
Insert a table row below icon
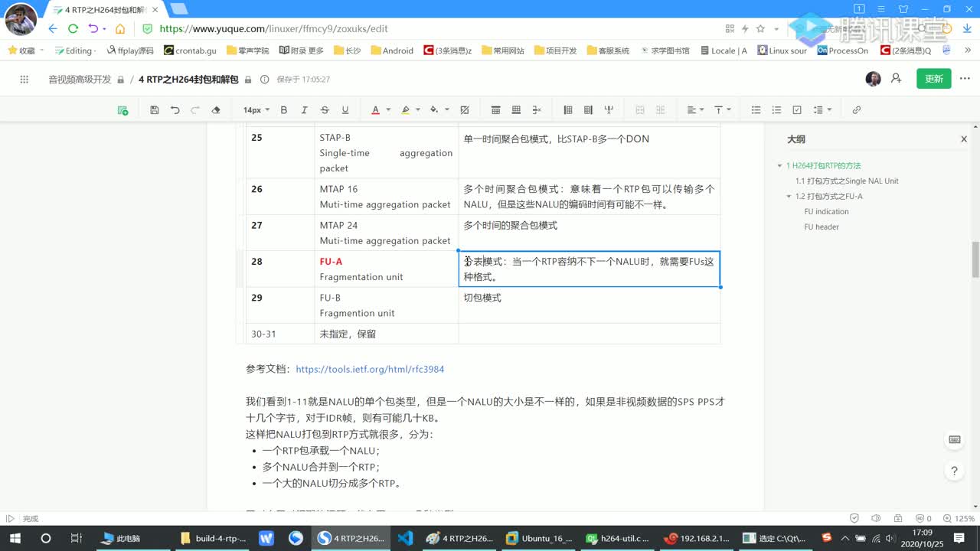point(516,110)
